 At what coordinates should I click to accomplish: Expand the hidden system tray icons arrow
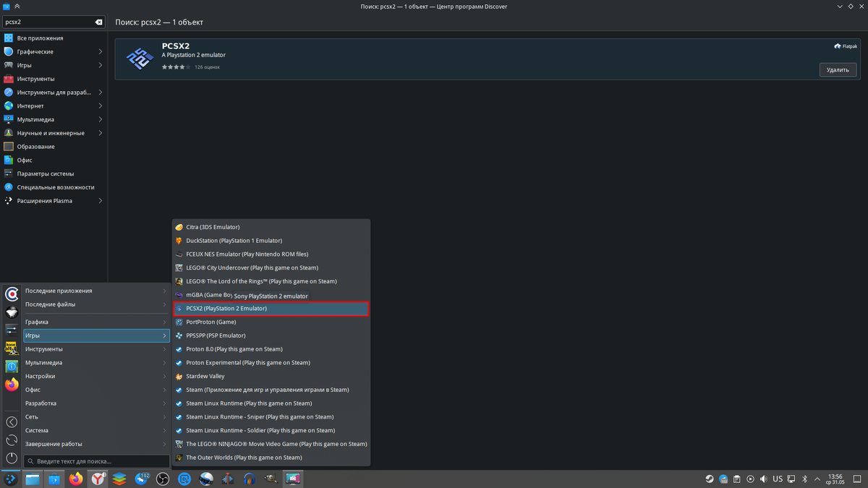(x=817, y=479)
